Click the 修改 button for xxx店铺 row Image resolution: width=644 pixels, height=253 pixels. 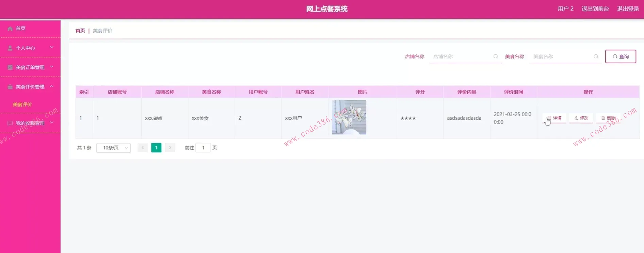click(x=581, y=118)
